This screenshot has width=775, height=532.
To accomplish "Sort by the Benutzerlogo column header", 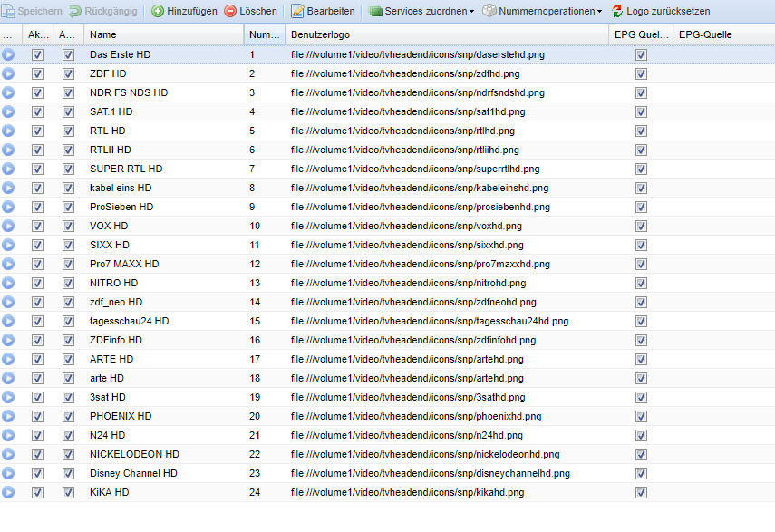I will pos(447,34).
